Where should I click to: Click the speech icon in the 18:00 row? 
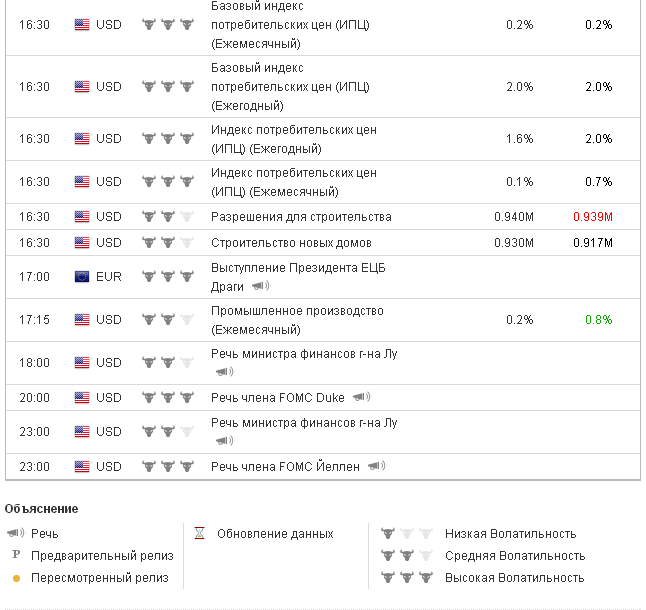(x=225, y=371)
